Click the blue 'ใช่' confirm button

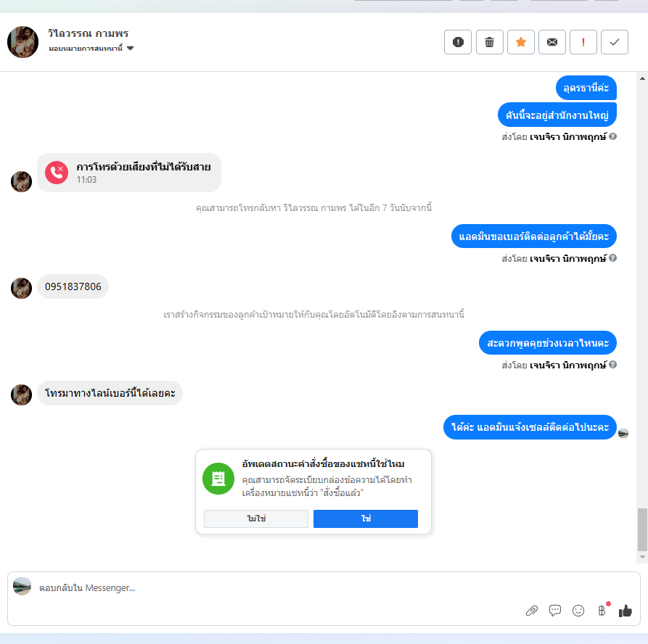pyautogui.click(x=365, y=519)
